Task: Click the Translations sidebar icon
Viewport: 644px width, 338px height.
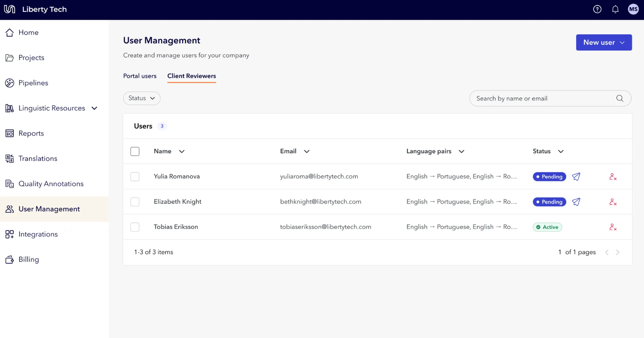Action: pos(9,159)
